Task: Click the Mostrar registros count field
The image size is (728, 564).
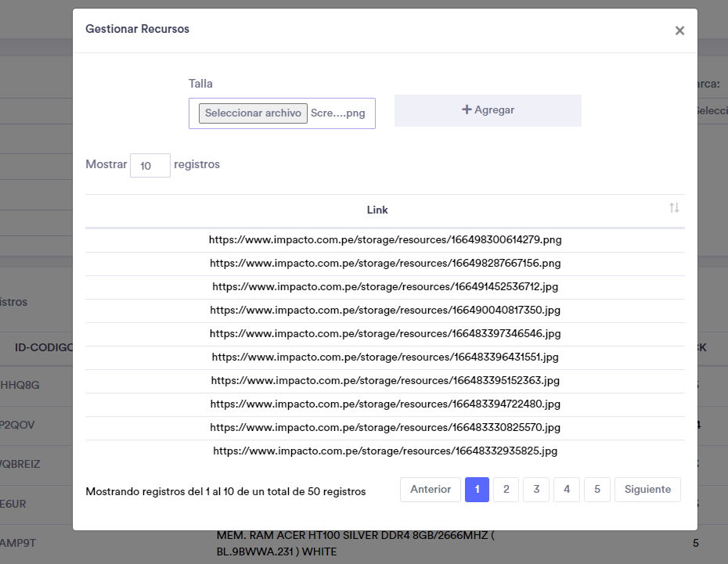Action: click(150, 165)
